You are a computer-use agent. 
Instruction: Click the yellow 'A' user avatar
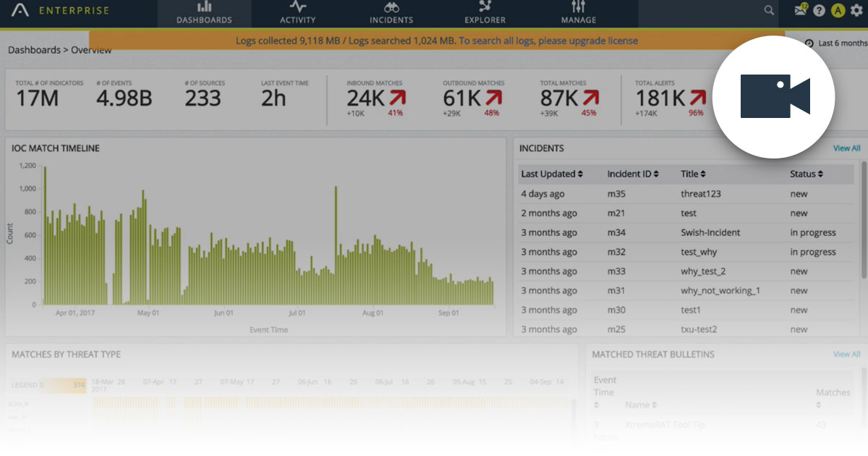coord(838,11)
